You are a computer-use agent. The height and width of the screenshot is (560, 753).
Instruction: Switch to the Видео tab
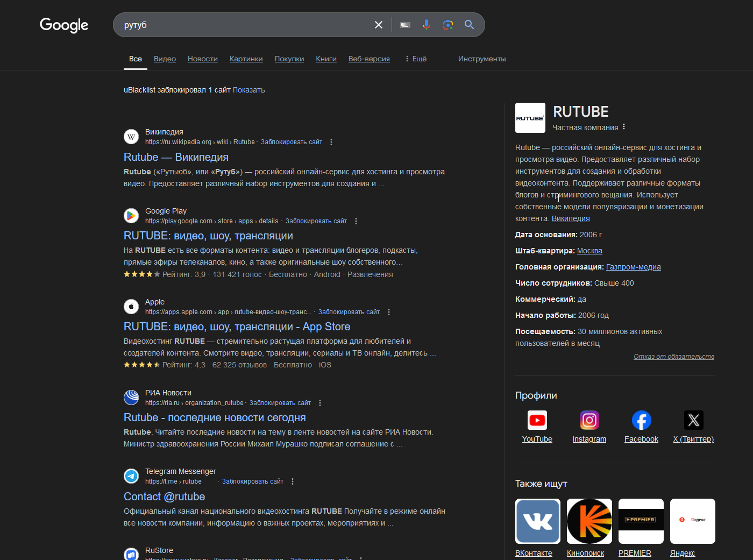click(x=165, y=59)
